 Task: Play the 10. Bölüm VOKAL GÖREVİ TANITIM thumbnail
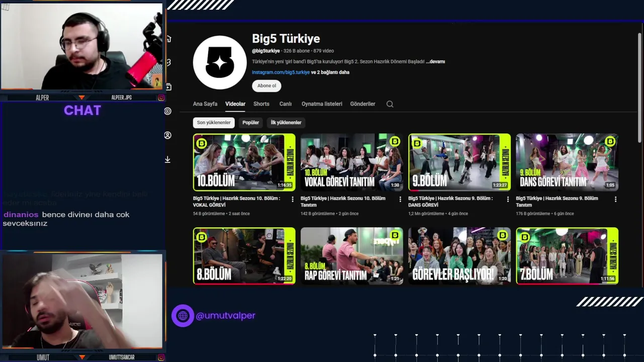tap(352, 162)
